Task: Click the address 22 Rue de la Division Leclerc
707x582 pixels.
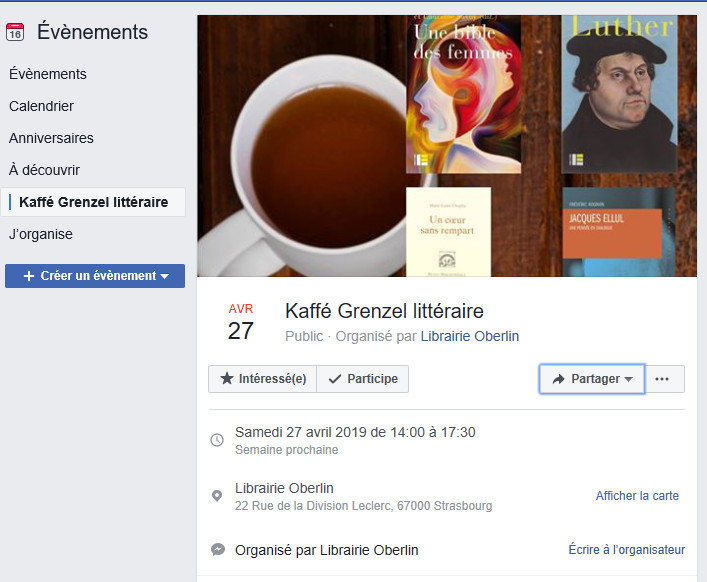Action: [x=363, y=506]
